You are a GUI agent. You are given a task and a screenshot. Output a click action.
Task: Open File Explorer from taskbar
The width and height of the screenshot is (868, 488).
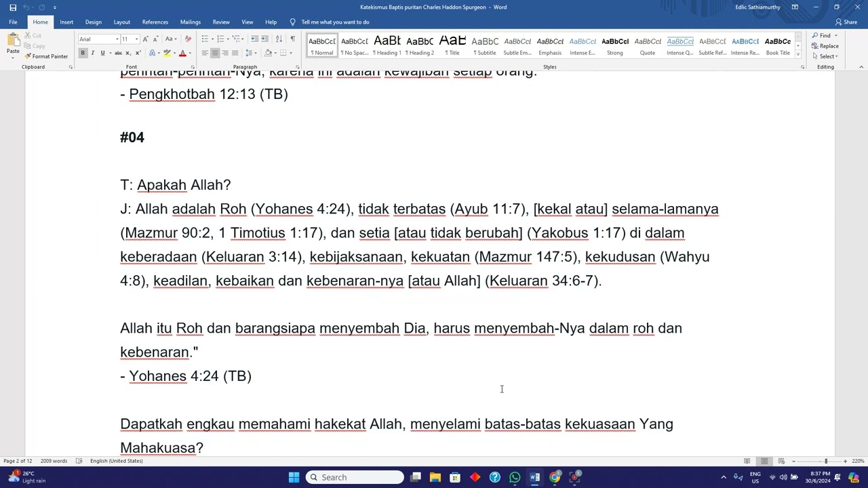pyautogui.click(x=435, y=477)
